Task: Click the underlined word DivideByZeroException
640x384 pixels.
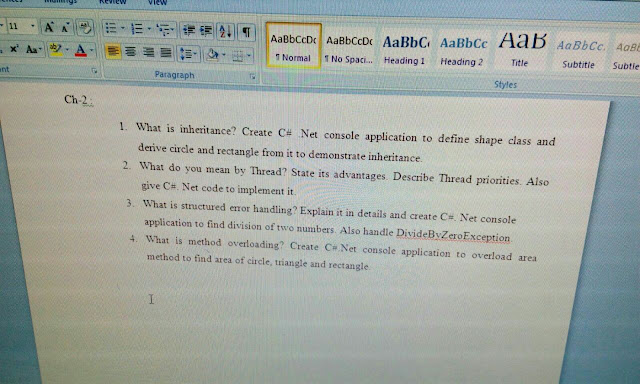Action: click(x=453, y=235)
